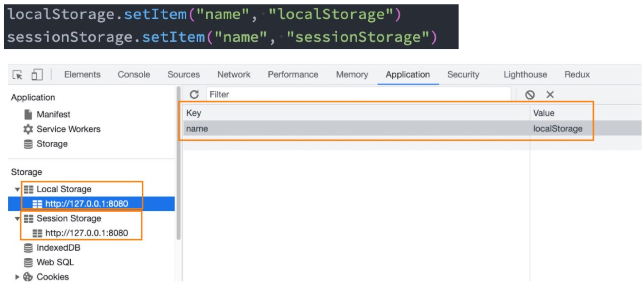Click the clear all storage icon

tap(530, 95)
